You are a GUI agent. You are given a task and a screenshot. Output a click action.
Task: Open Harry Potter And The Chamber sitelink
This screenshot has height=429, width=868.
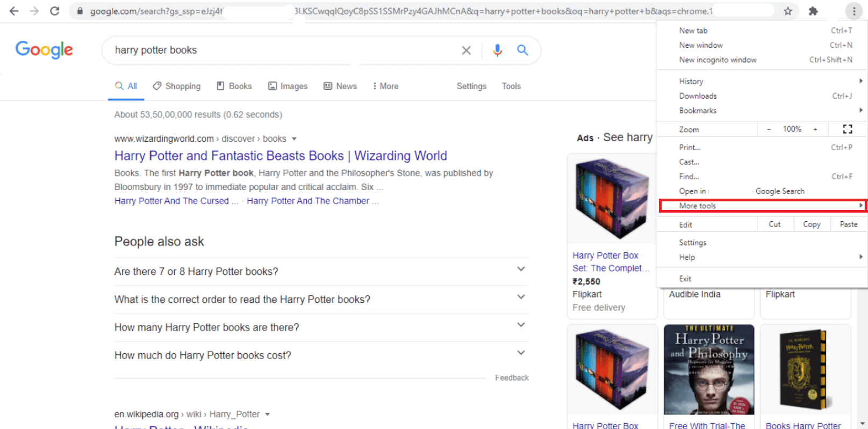(312, 201)
